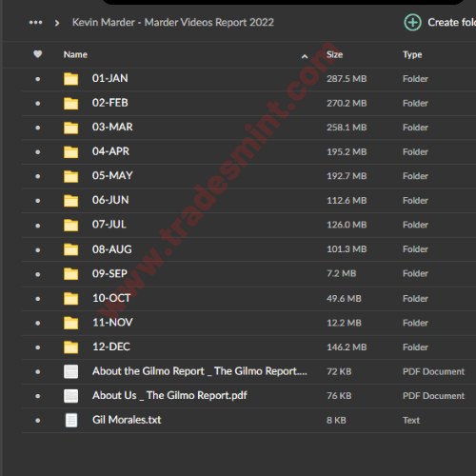Click the 08-AUG folder icon
The width and height of the screenshot is (476, 476).
point(70,249)
